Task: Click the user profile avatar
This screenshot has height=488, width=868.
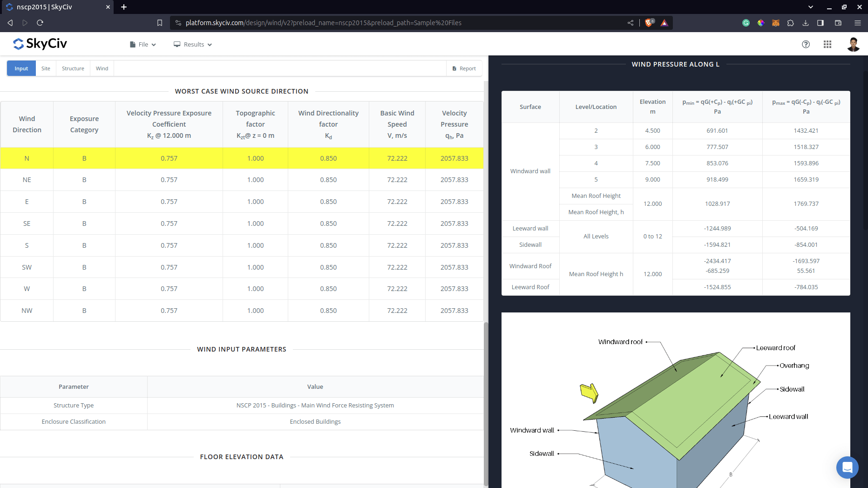Action: [x=853, y=44]
